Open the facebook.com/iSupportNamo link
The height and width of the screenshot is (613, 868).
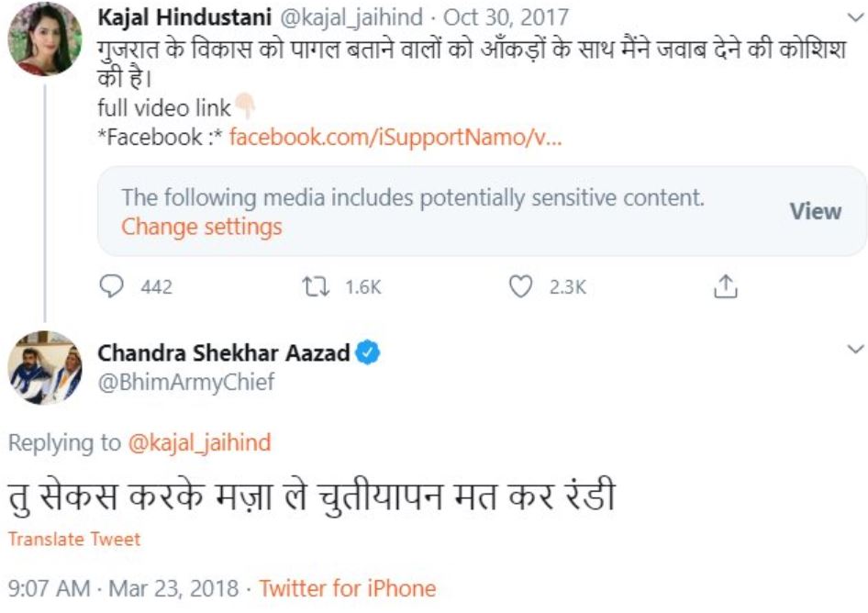(395, 138)
